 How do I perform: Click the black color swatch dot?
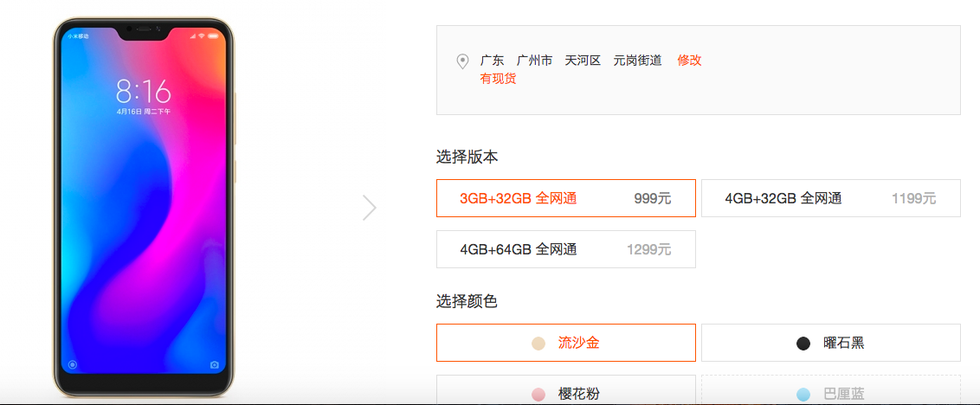click(803, 343)
